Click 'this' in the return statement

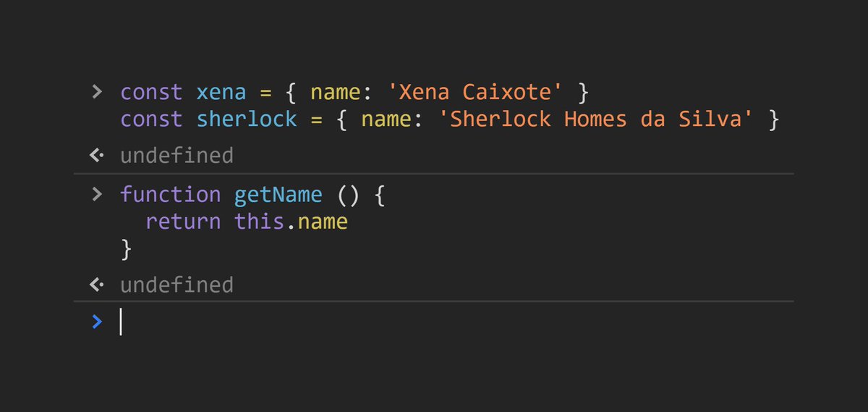coord(259,221)
